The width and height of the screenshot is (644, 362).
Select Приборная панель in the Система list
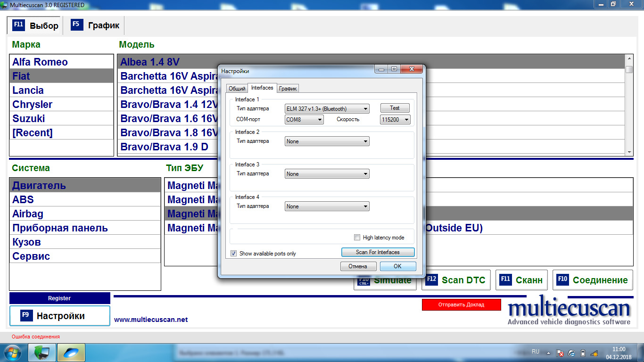click(85, 228)
